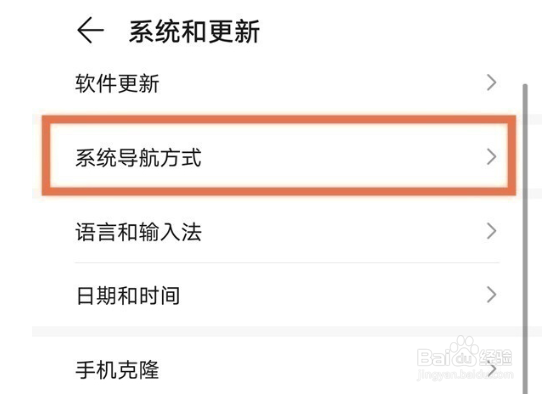Click the 系统和更新 page title
This screenshot has height=394, width=544.
click(x=194, y=32)
